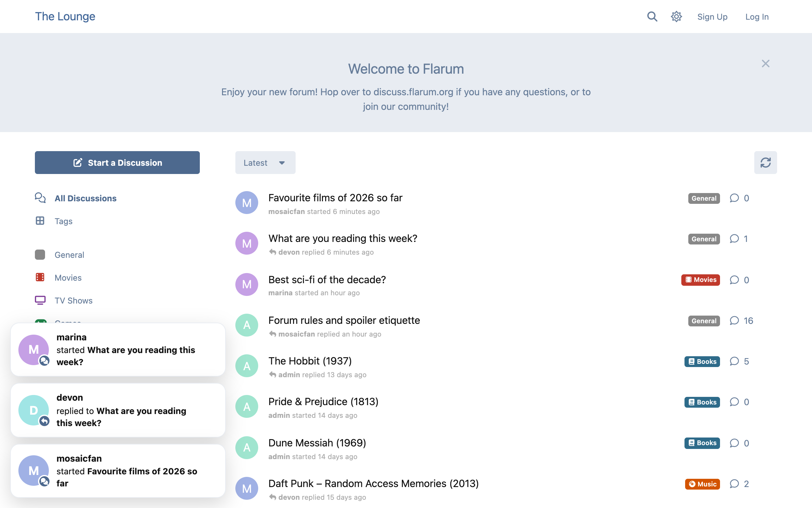Go to All Discussions

click(76, 198)
